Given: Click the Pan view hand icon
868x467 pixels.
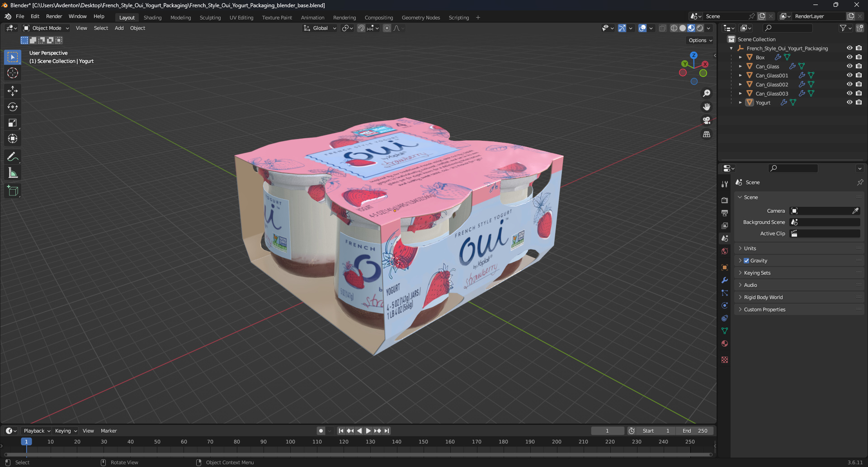Looking at the screenshot, I should pos(707,107).
